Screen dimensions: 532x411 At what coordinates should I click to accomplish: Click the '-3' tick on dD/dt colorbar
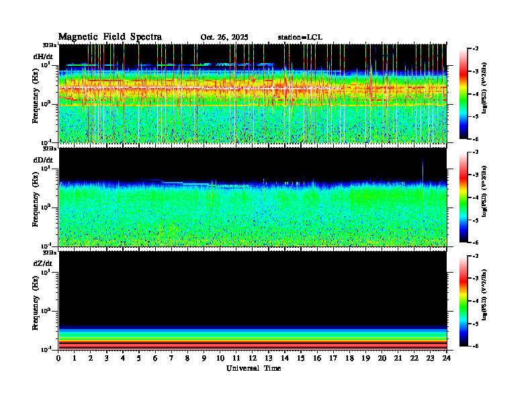(476, 175)
